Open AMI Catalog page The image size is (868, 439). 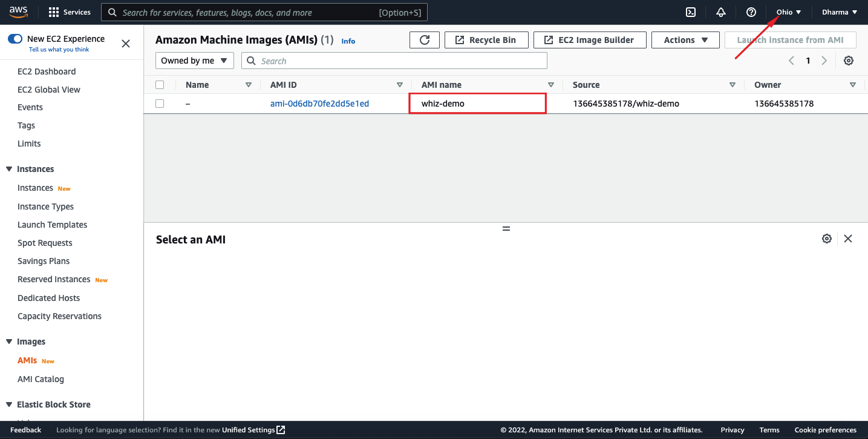click(x=41, y=379)
